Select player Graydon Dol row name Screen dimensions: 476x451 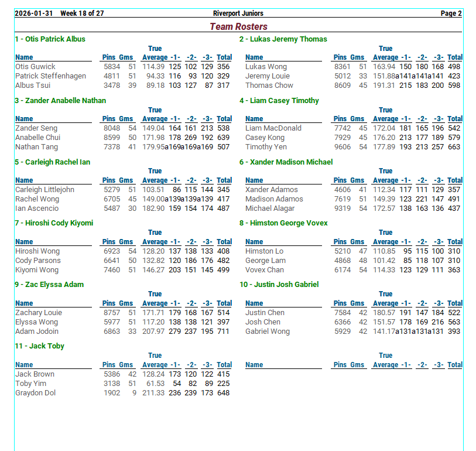(x=35, y=393)
